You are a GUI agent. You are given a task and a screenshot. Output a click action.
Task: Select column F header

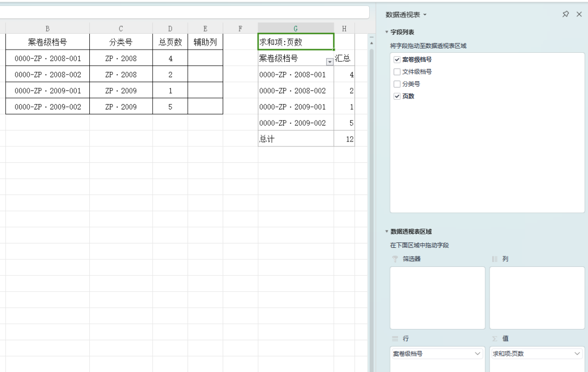(241, 28)
